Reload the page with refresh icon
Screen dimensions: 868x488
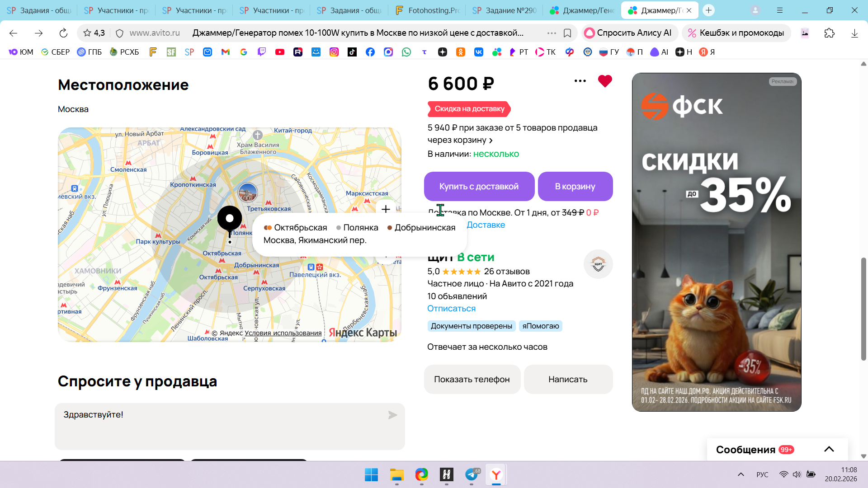[63, 33]
